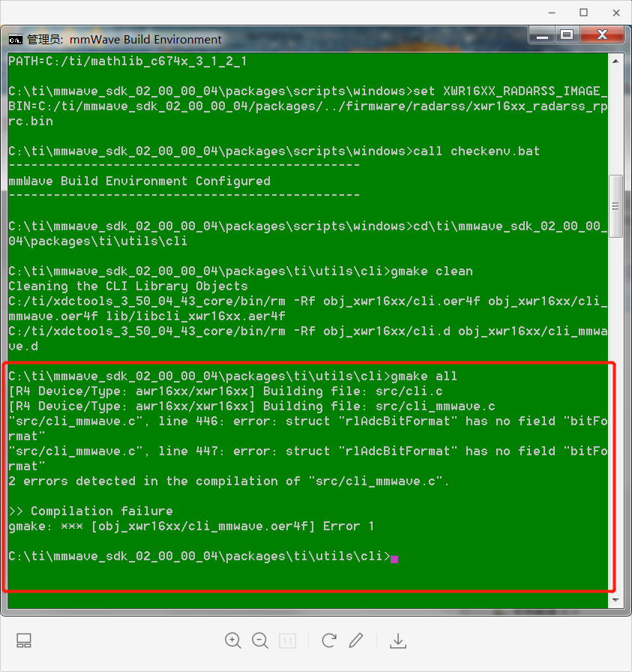Zoom out with the magnifier minus icon
The height and width of the screenshot is (672, 632).
pyautogui.click(x=259, y=640)
